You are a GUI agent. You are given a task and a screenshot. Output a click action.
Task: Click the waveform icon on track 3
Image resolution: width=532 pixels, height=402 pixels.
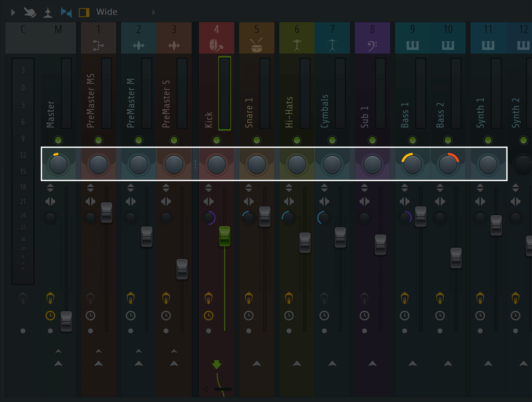[x=174, y=46]
